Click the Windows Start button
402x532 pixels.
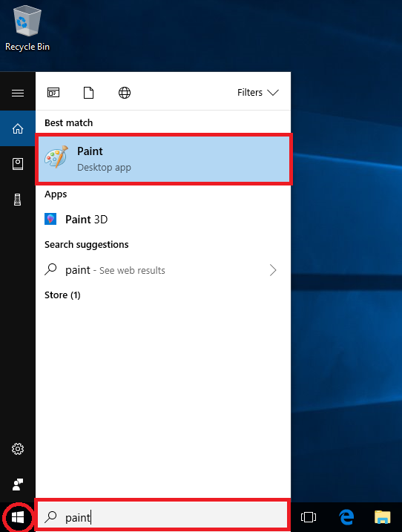point(18,517)
